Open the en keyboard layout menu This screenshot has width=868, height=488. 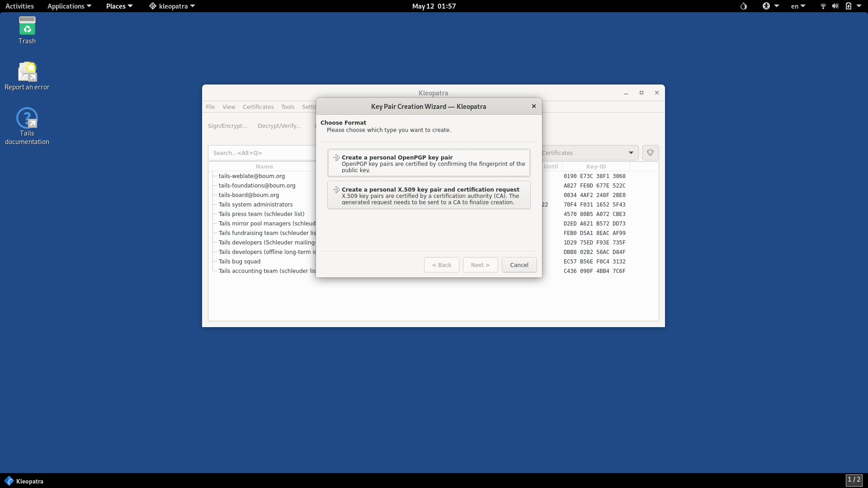798,6
